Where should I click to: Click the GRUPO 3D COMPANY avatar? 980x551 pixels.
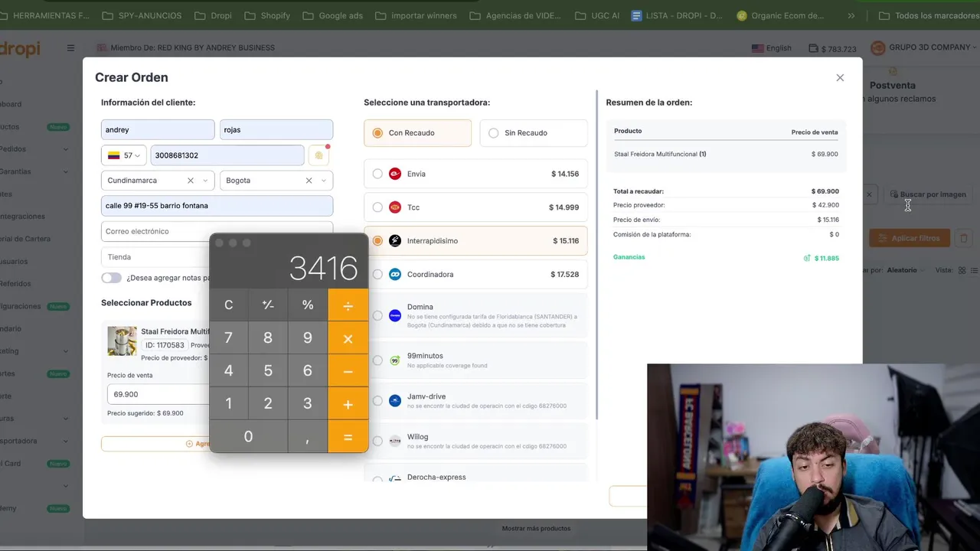(878, 47)
